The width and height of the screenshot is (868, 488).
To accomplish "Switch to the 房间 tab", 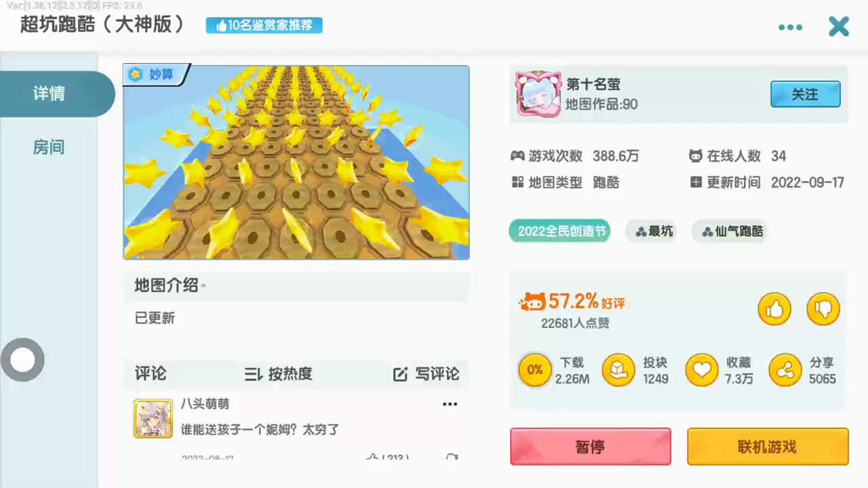I will [49, 147].
